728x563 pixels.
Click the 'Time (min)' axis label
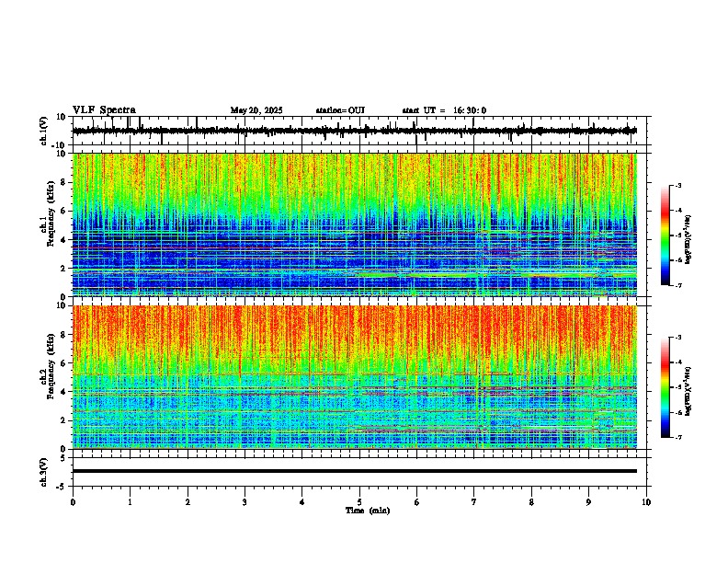click(x=368, y=511)
